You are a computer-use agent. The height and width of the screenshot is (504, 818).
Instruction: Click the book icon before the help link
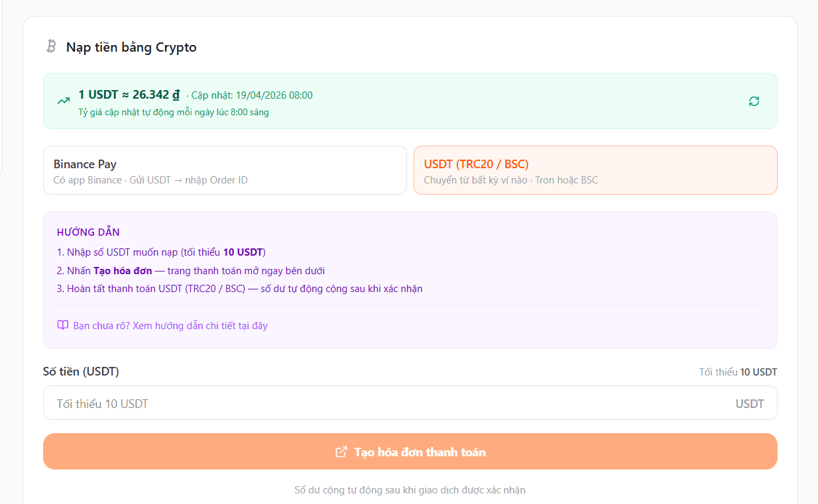[x=63, y=325]
